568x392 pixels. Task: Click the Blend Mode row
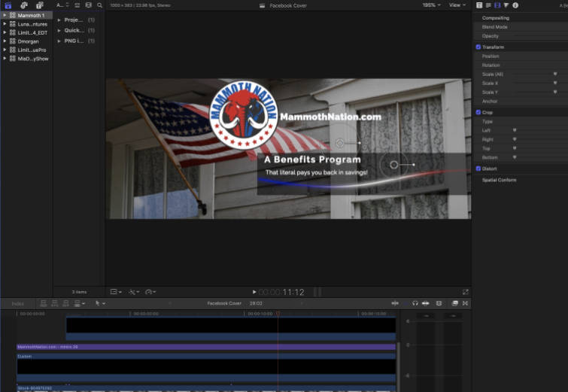click(521, 27)
